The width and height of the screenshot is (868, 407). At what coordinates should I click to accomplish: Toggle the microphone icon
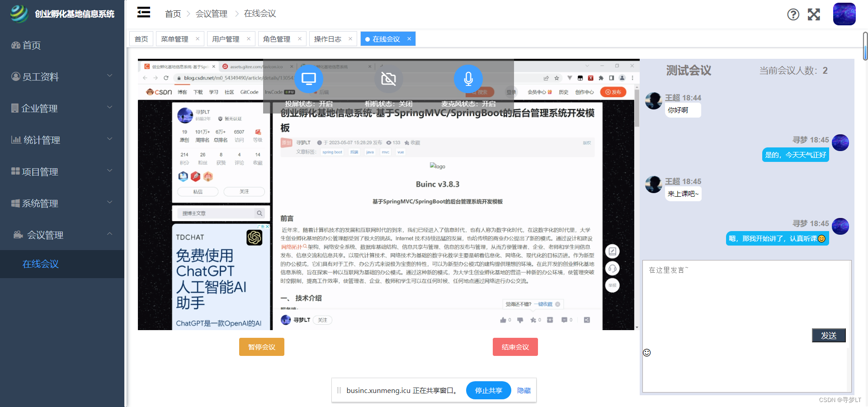468,79
